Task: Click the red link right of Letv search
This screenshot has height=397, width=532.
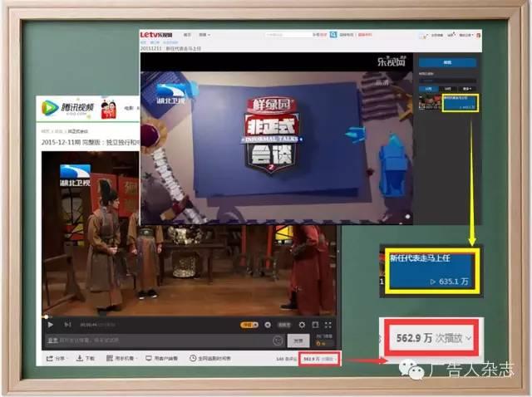Action: pyautogui.click(x=365, y=35)
